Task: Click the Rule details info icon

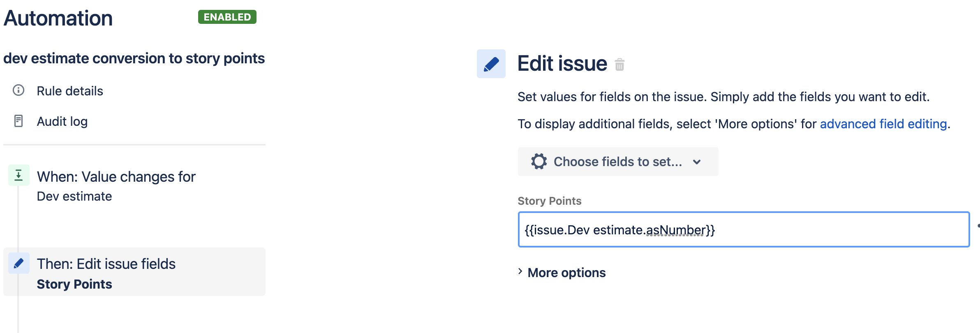Action: pyautogui.click(x=18, y=90)
